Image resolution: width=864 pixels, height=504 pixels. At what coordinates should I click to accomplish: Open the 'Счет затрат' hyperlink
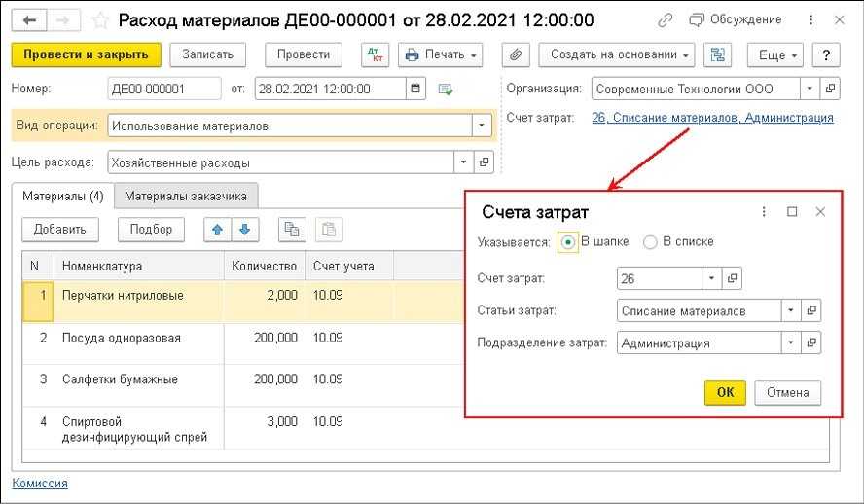click(712, 118)
